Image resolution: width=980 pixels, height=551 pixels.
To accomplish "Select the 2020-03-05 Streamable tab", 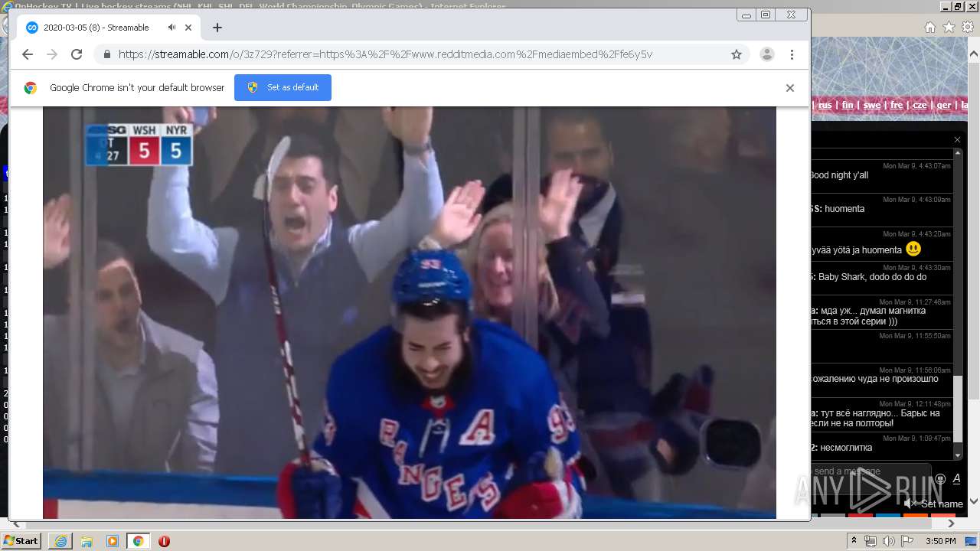I will coord(107,28).
